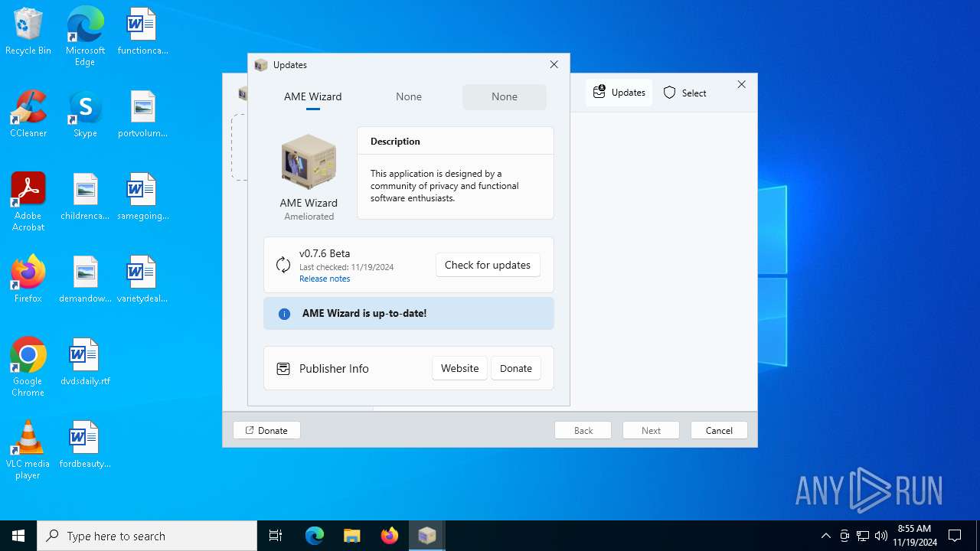Close the Updates dialog

coord(554,65)
